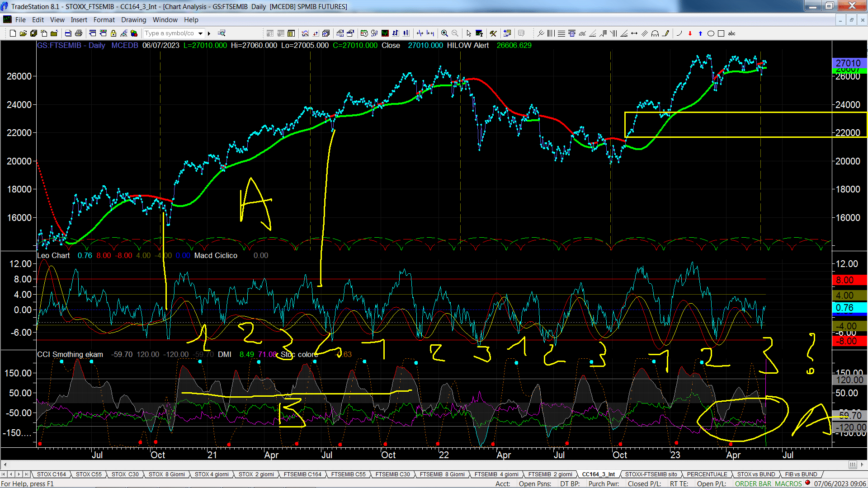Select the vertical lines drawing tool
Image resolution: width=868 pixels, height=488 pixels.
(x=551, y=33)
